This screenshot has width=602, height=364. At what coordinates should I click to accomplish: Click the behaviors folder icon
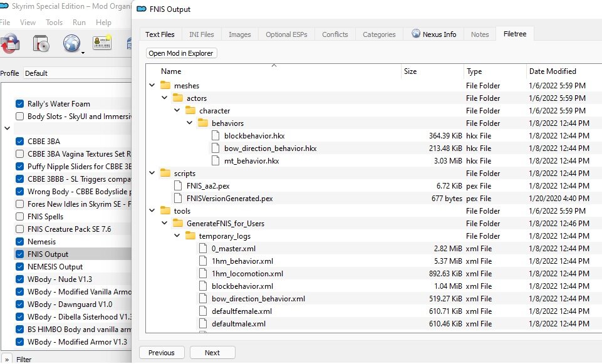203,123
